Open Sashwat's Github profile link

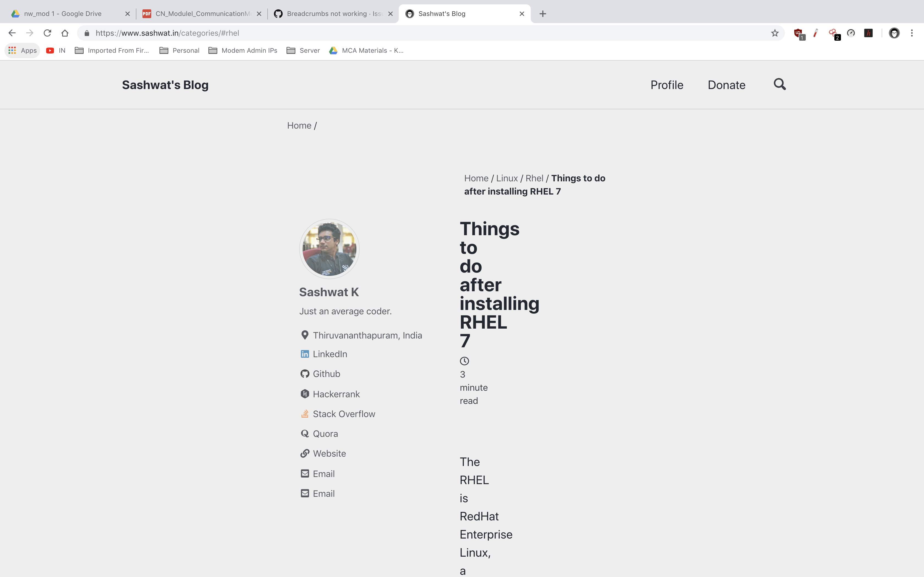click(326, 374)
